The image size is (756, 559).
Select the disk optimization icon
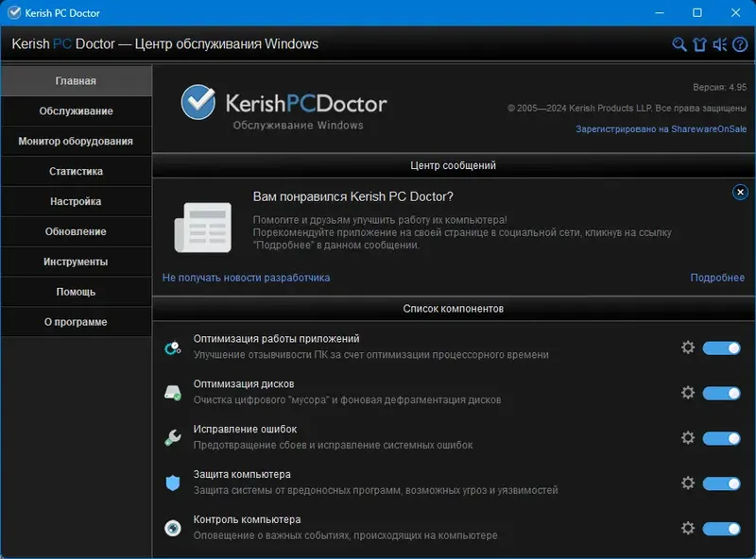[172, 393]
